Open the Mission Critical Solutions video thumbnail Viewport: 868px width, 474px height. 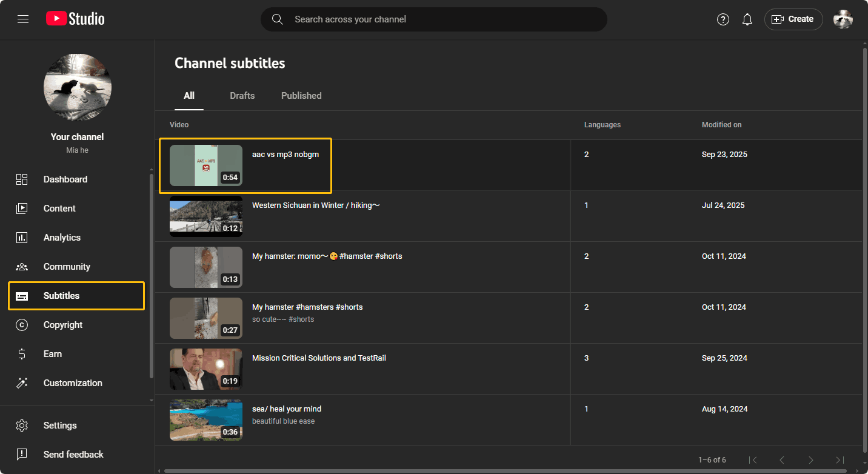point(205,369)
